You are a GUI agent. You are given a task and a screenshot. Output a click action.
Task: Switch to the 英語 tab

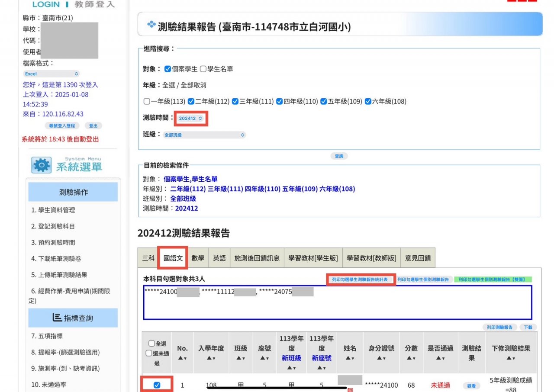219,258
